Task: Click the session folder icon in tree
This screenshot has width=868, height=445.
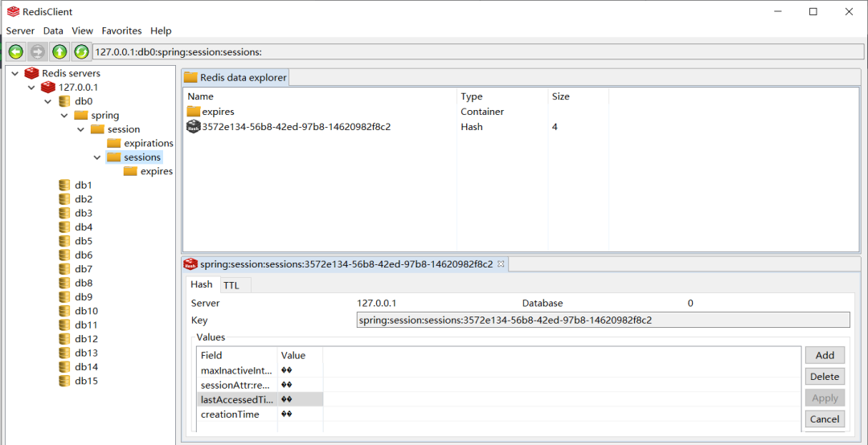Action: pyautogui.click(x=97, y=129)
